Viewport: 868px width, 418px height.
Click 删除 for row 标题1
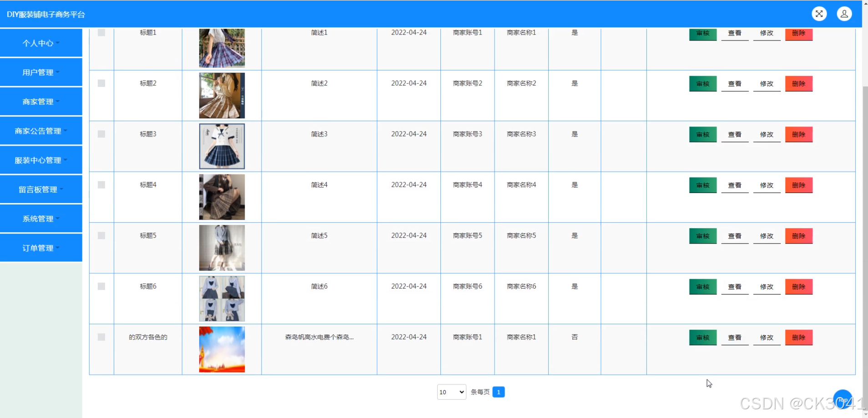[x=799, y=34]
